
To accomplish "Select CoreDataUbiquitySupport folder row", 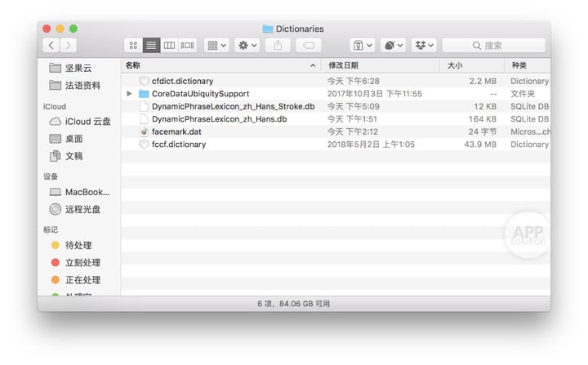I will click(x=336, y=94).
